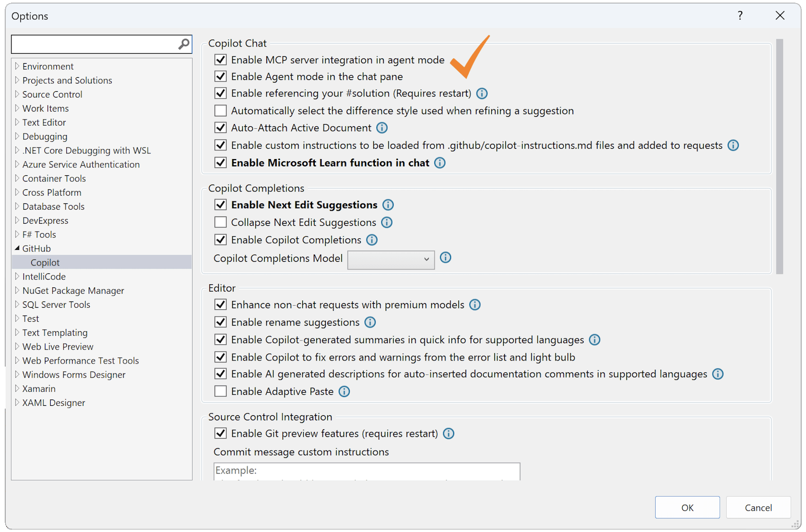Click info icon for custom instructions setting
The width and height of the screenshot is (806, 532).
coord(733,145)
